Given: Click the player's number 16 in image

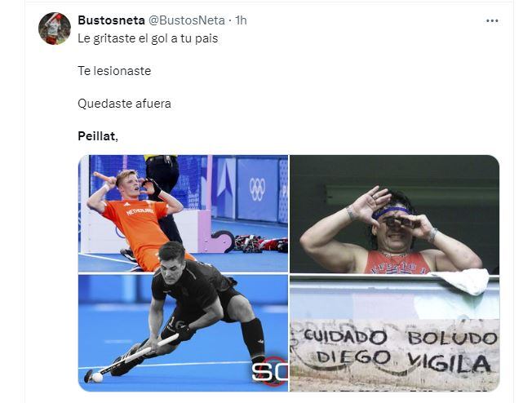Looking at the screenshot, I should pyautogui.click(x=175, y=325).
